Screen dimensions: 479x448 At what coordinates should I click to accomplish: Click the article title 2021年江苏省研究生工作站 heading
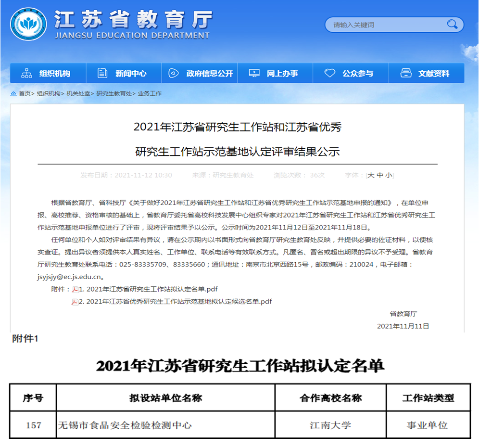tap(238, 140)
